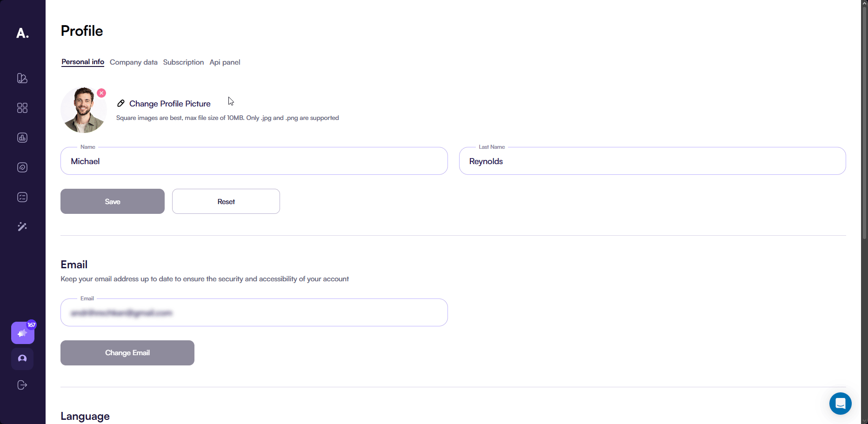Click the color swatches icon in sidebar
868x424 pixels.
point(22,78)
